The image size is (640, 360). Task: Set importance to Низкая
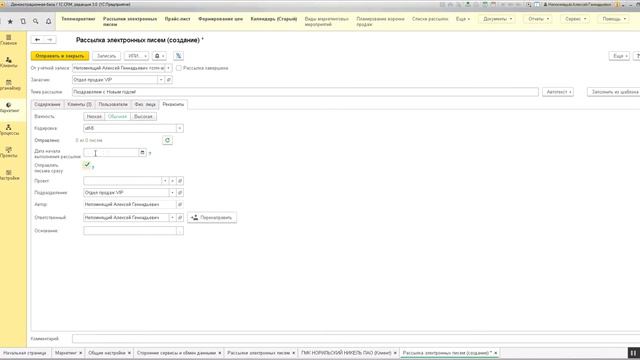94,116
